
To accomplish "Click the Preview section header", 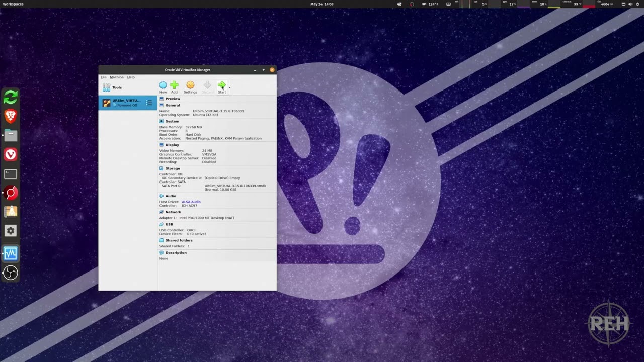I will click(x=173, y=99).
